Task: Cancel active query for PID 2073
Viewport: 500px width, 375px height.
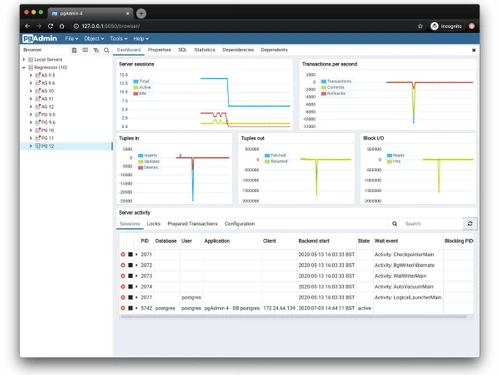Action: (131, 276)
